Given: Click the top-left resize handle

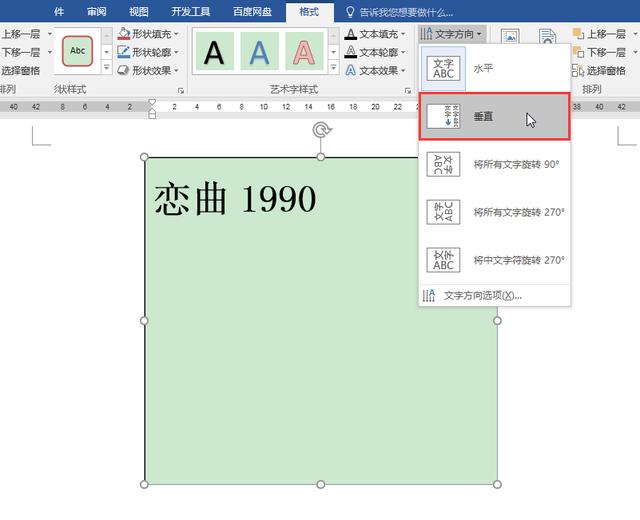Looking at the screenshot, I should pyautogui.click(x=144, y=157).
